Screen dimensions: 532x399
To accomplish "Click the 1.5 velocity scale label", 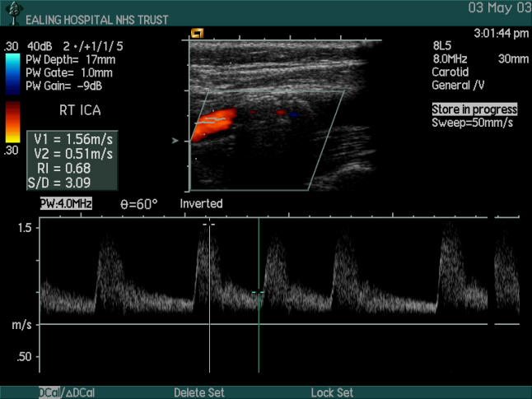I will 25,227.
